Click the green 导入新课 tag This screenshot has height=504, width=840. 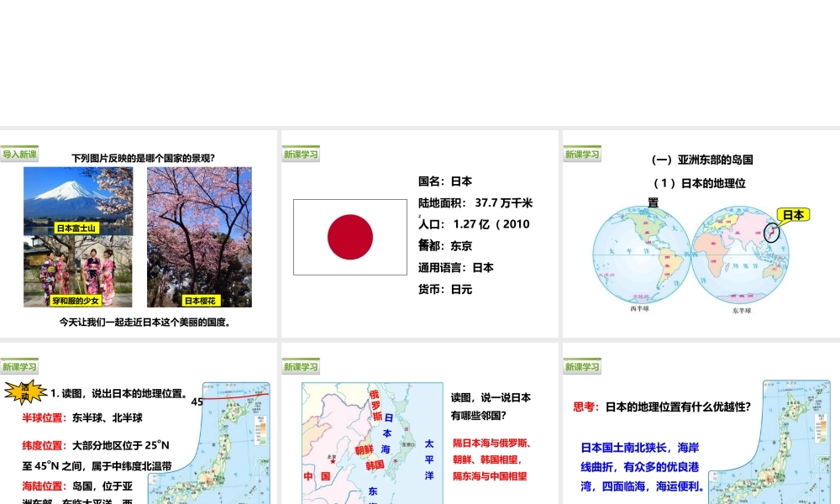[19, 154]
